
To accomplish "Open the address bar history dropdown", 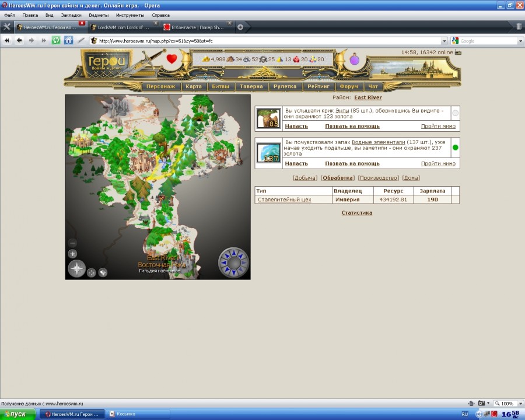I will (444, 41).
